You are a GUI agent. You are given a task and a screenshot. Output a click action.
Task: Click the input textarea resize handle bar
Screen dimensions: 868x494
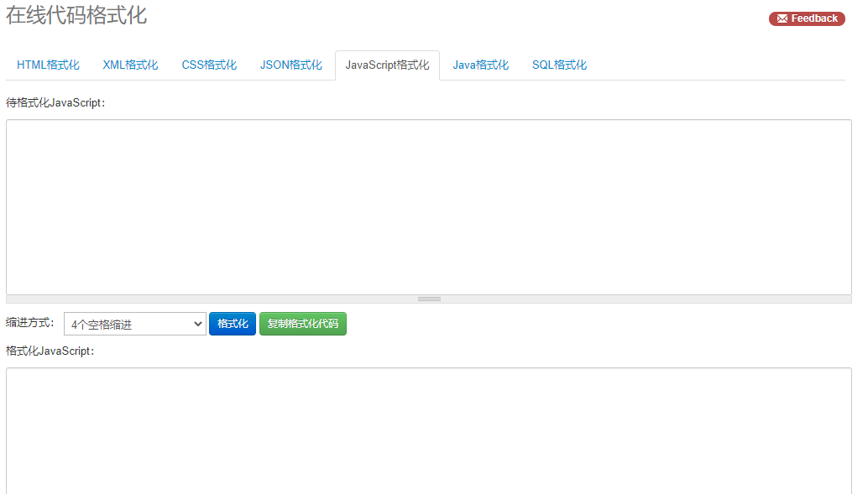pyautogui.click(x=428, y=299)
